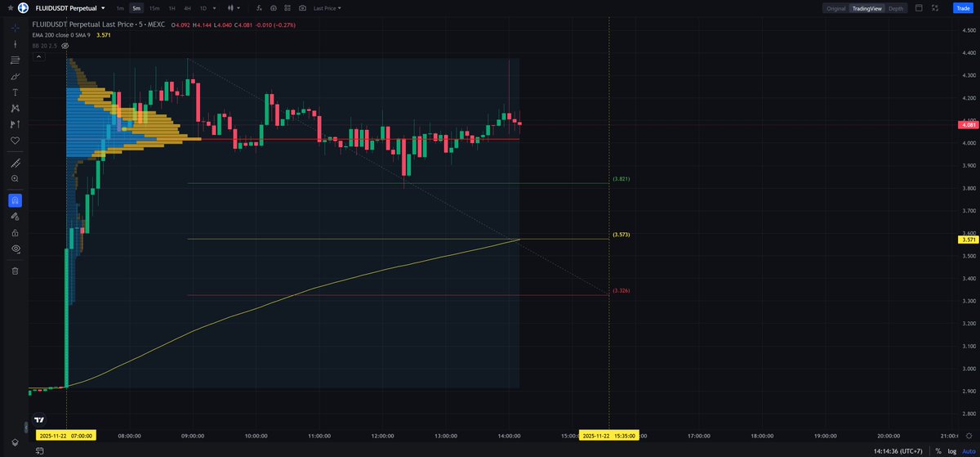Activate the zoom in tool
Screen dimensions: 980x457
[15, 178]
